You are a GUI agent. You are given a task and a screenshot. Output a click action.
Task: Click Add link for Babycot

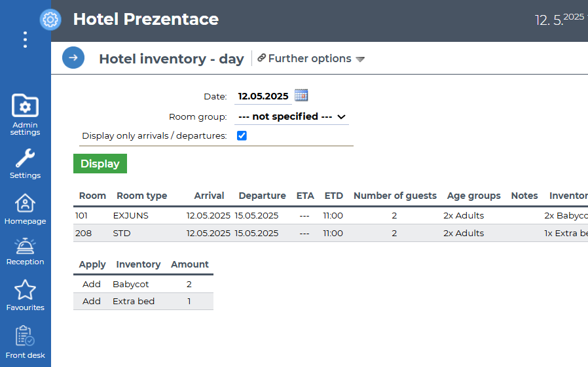point(92,284)
